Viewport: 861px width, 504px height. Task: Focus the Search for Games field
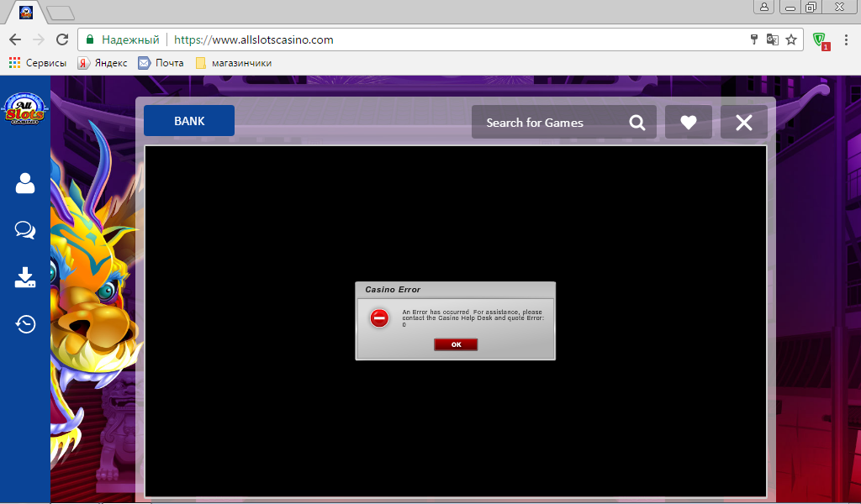547,123
